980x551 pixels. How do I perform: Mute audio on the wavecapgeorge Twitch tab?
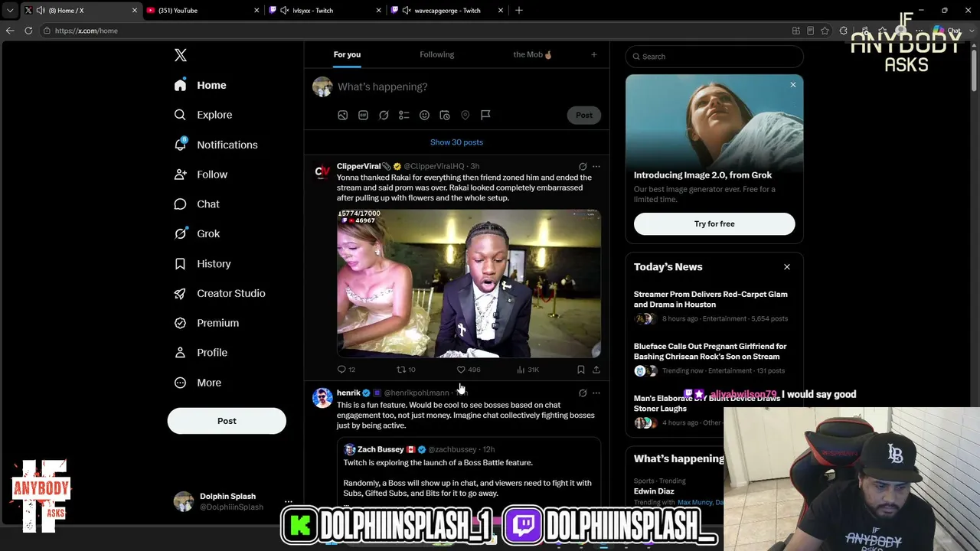click(x=407, y=11)
